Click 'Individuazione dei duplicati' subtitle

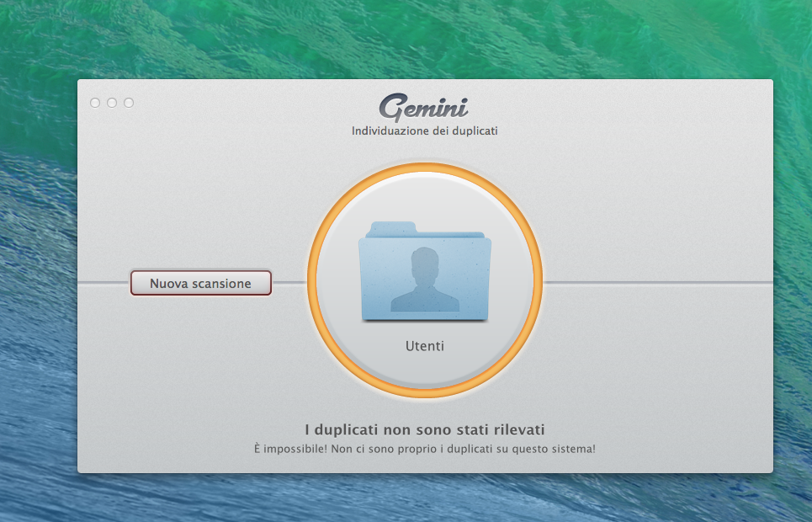[425, 131]
